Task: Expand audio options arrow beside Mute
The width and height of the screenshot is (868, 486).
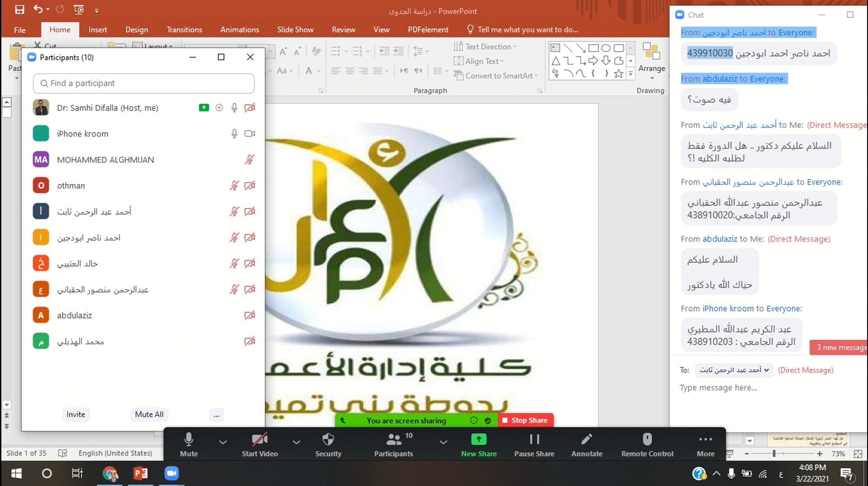Action: click(223, 442)
